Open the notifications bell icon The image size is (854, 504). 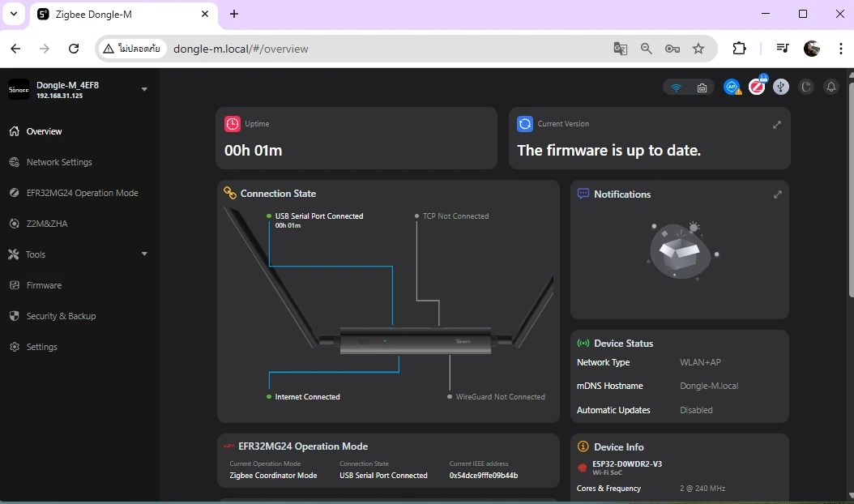point(831,87)
